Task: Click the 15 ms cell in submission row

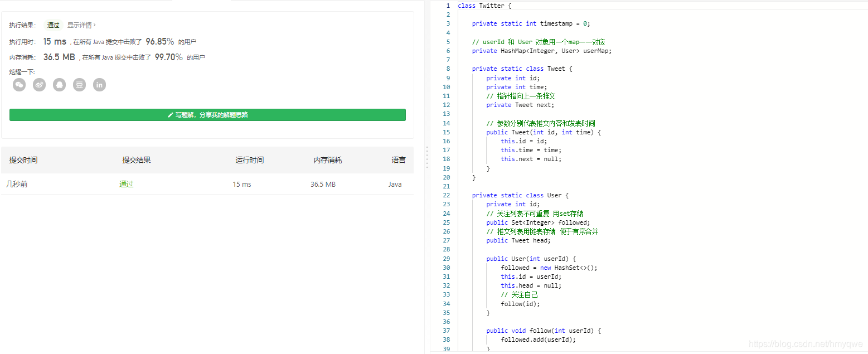Action: click(242, 185)
